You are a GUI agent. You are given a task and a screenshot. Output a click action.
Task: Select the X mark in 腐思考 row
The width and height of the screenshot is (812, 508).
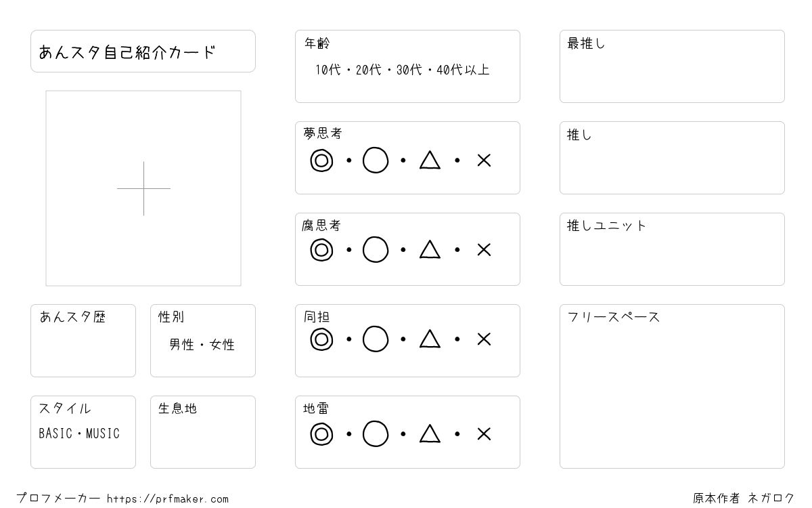[484, 250]
